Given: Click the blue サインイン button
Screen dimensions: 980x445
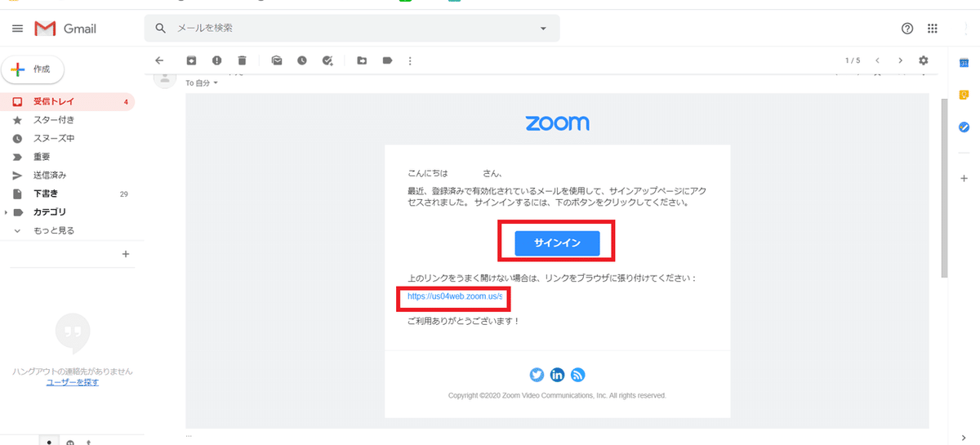Looking at the screenshot, I should click(x=557, y=243).
